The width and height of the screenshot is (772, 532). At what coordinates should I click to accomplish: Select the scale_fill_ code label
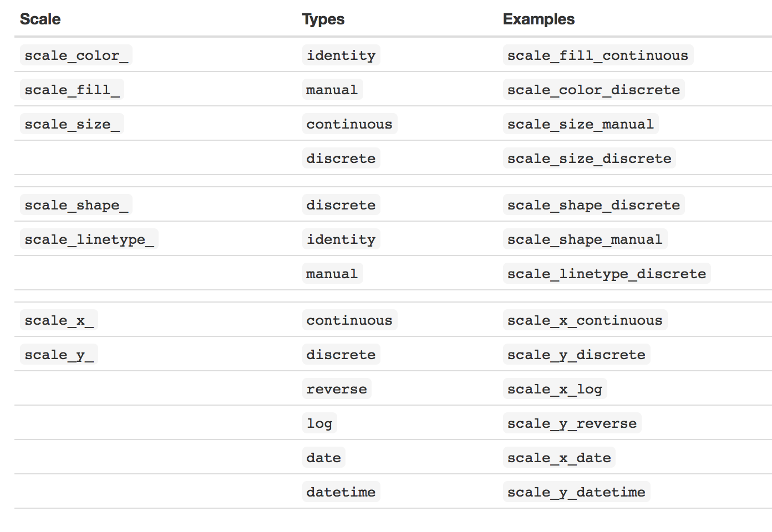(x=72, y=90)
